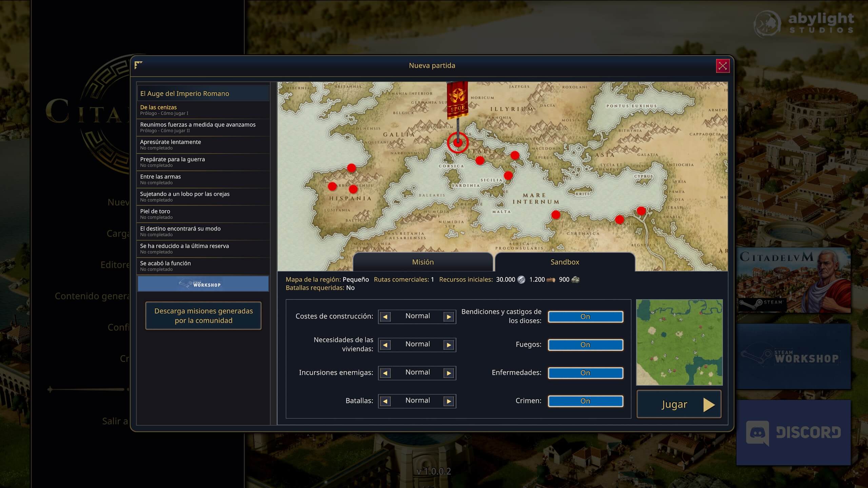Screen dimensions: 868x488
Task: Select mission Prepárate para la guerra
Action: pos(203,162)
